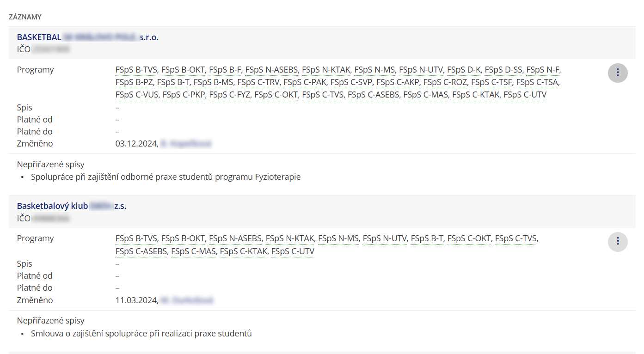Click the FSpS N-F program link
The height and width of the screenshot is (354, 644).
coord(543,70)
